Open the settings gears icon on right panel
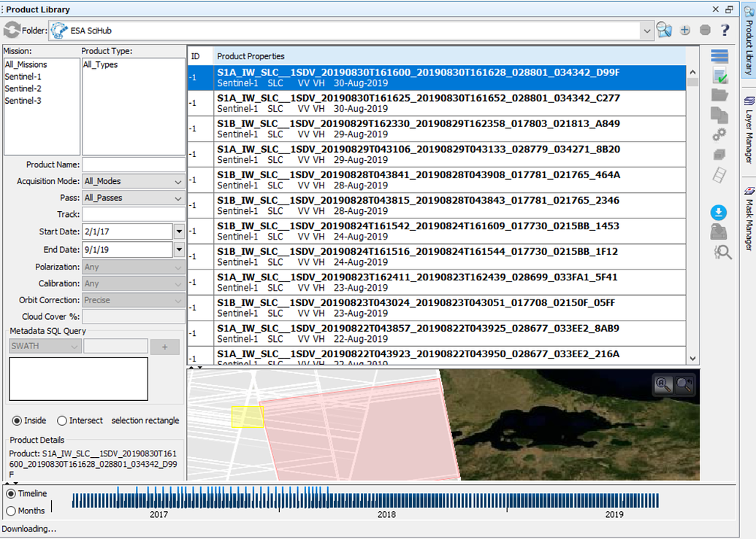This screenshot has height=539, width=756. coord(719,135)
